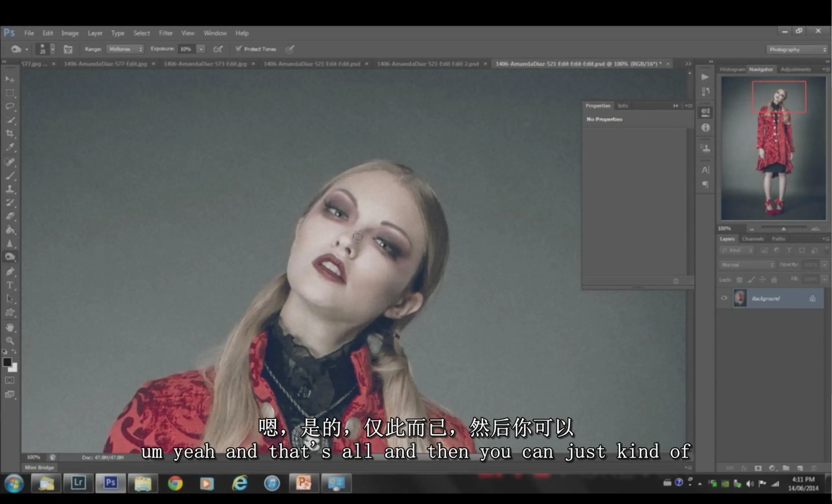
Task: Hide the Background layer visibility eye
Action: [x=724, y=298]
